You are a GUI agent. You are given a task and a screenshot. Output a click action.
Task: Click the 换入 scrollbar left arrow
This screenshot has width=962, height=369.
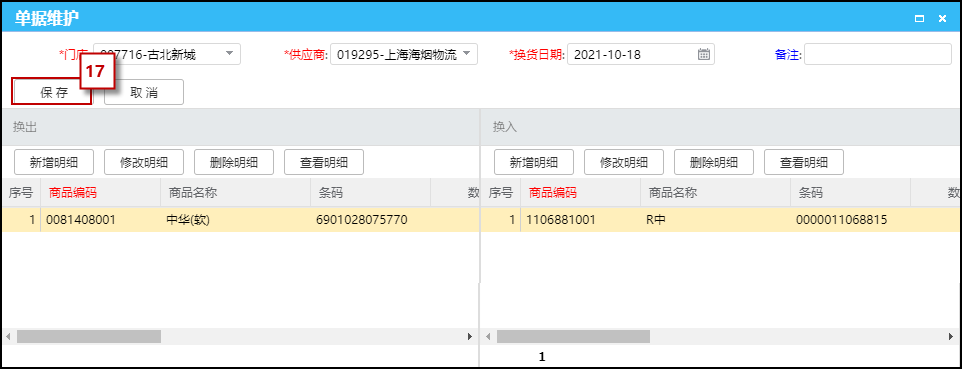click(488, 336)
